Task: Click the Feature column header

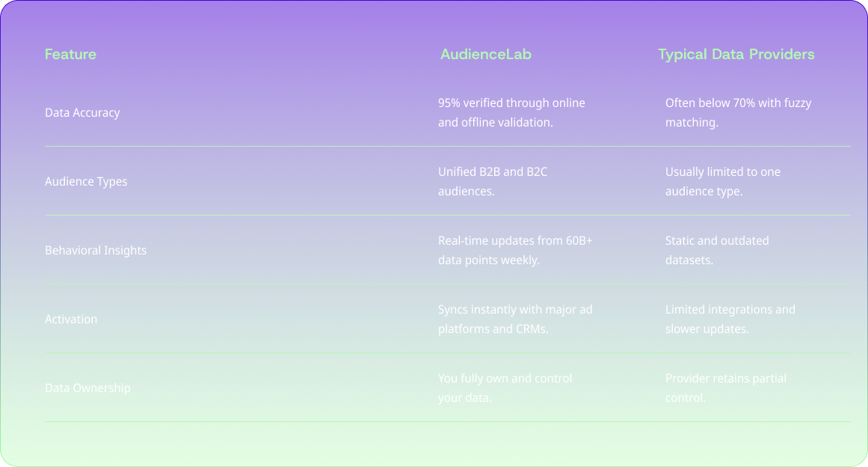Action: tap(70, 54)
